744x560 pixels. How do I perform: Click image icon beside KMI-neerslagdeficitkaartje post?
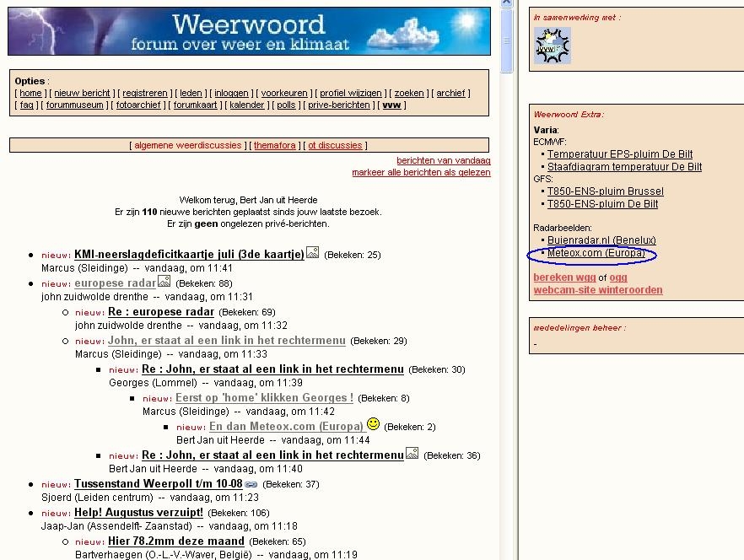coord(312,252)
